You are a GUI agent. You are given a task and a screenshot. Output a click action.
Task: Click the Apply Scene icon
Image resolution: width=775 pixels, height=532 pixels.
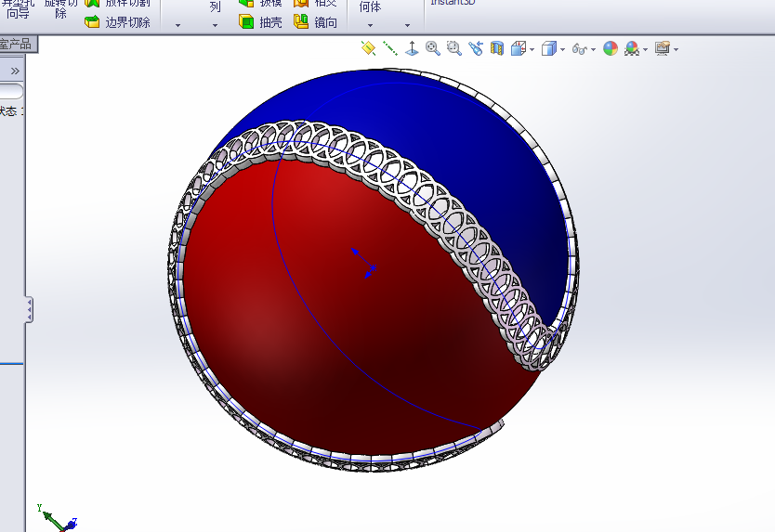point(632,48)
